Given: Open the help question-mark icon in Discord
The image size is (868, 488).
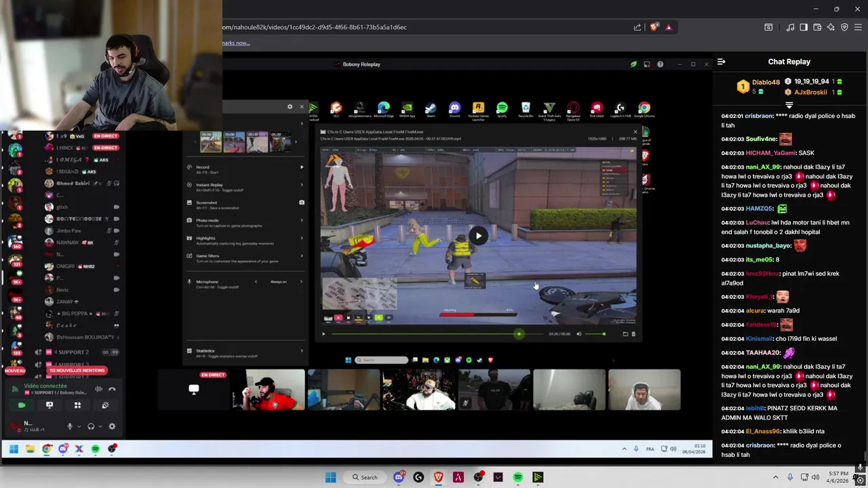Looking at the screenshot, I should click(660, 64).
